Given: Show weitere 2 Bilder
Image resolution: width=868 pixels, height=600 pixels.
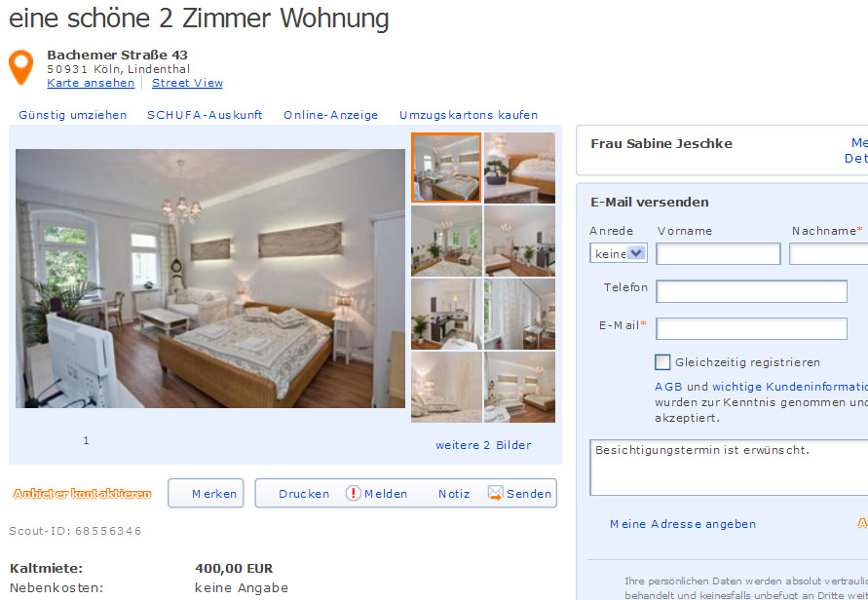Looking at the screenshot, I should click(x=483, y=445).
